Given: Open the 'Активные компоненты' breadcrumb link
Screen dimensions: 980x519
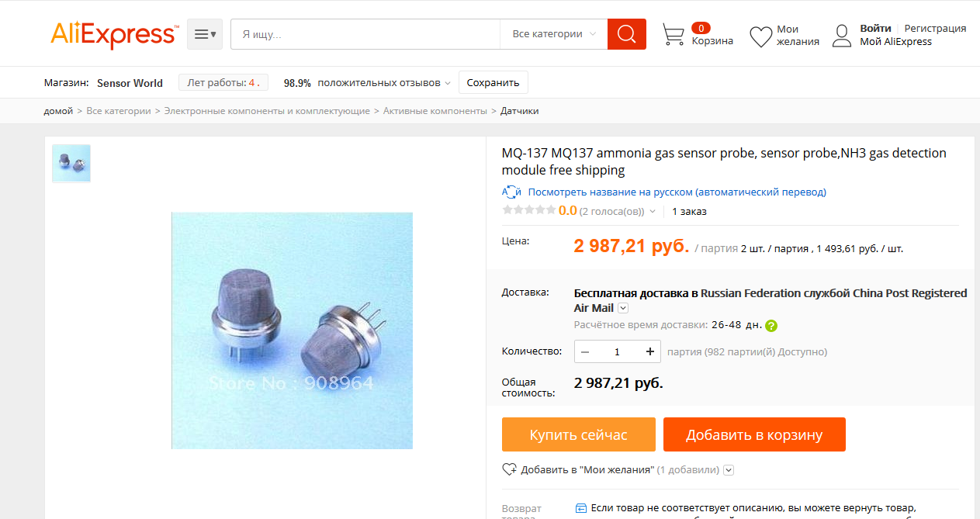Looking at the screenshot, I should (435, 111).
